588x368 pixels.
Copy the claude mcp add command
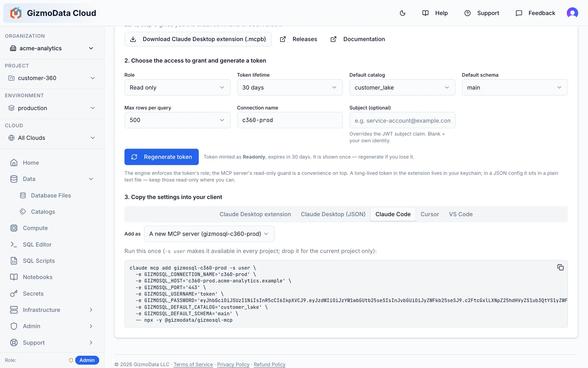[x=560, y=267]
